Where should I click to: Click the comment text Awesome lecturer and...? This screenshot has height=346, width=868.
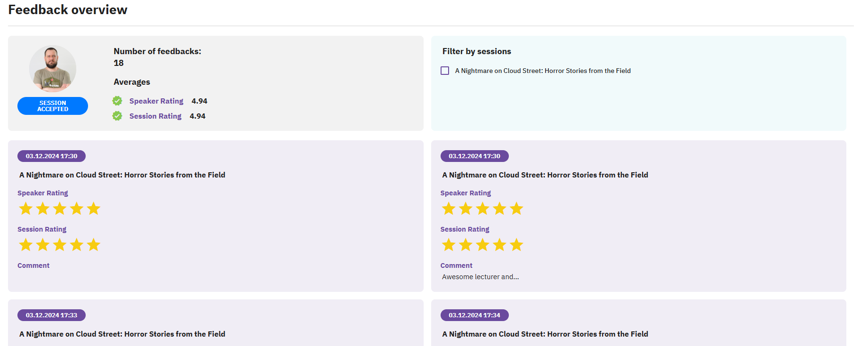pyautogui.click(x=480, y=277)
